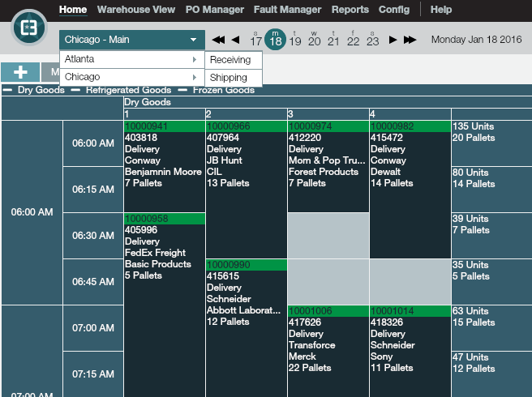Collapse the Dry Goods section toggle

click(7, 90)
